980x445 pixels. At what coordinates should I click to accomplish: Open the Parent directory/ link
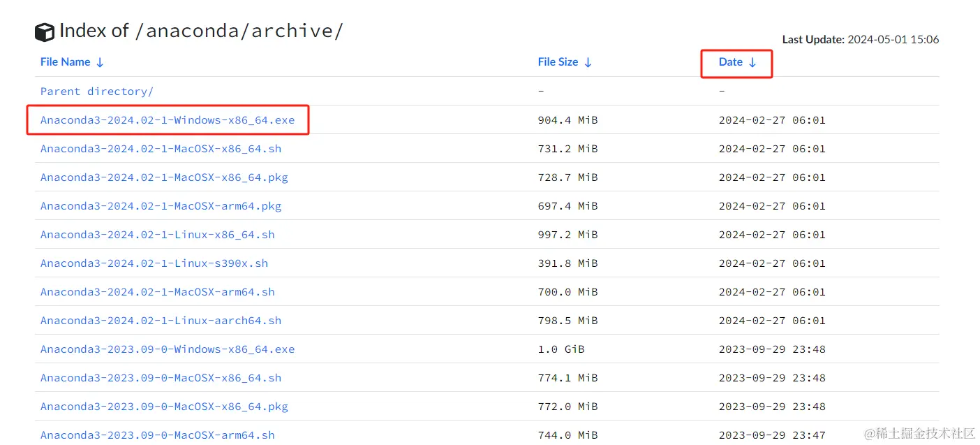click(97, 92)
